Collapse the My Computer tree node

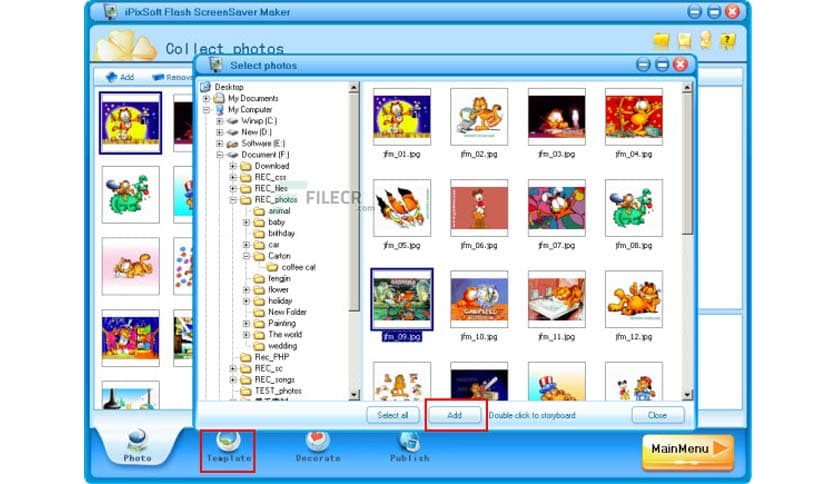pyautogui.click(x=206, y=110)
